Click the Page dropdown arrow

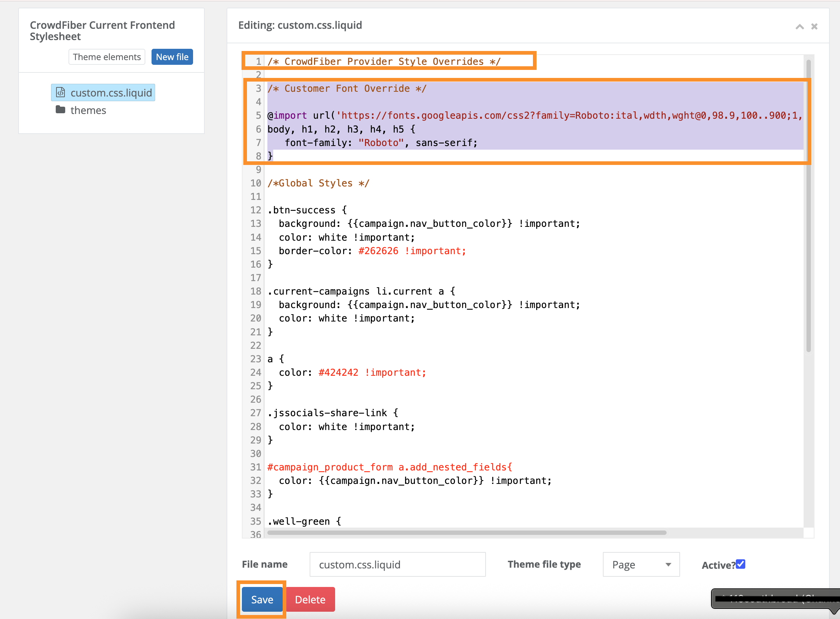pos(668,565)
